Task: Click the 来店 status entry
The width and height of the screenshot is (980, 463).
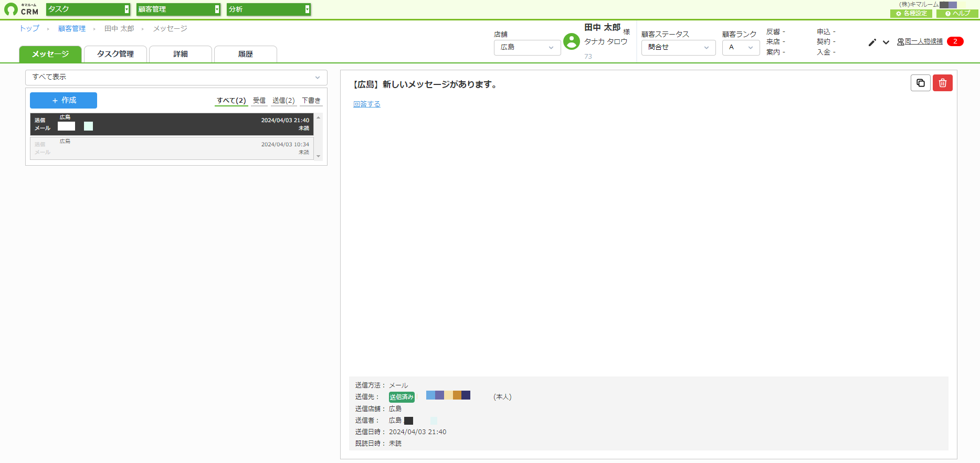Action: tap(776, 42)
